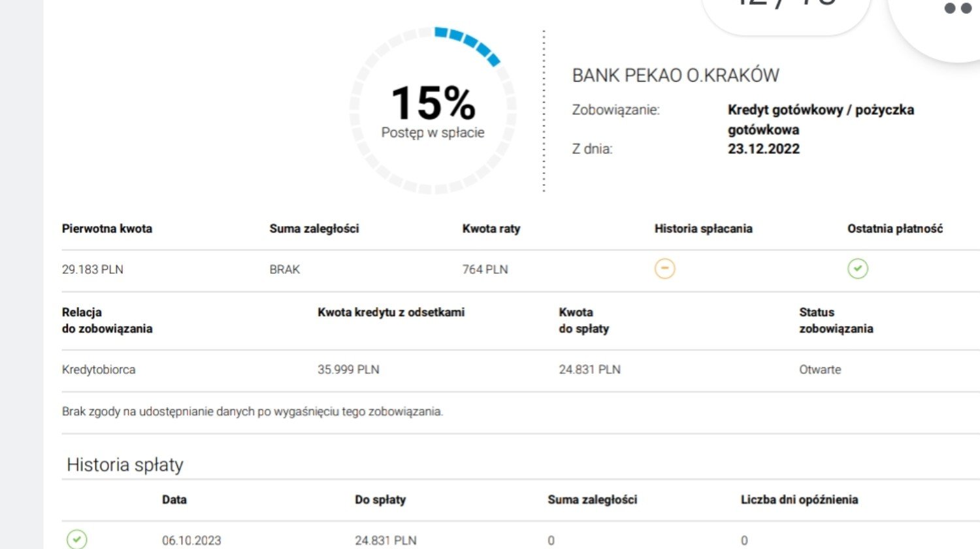This screenshot has width=980, height=549.
Task: Select the Suma zaległości header in top table
Action: (314, 229)
